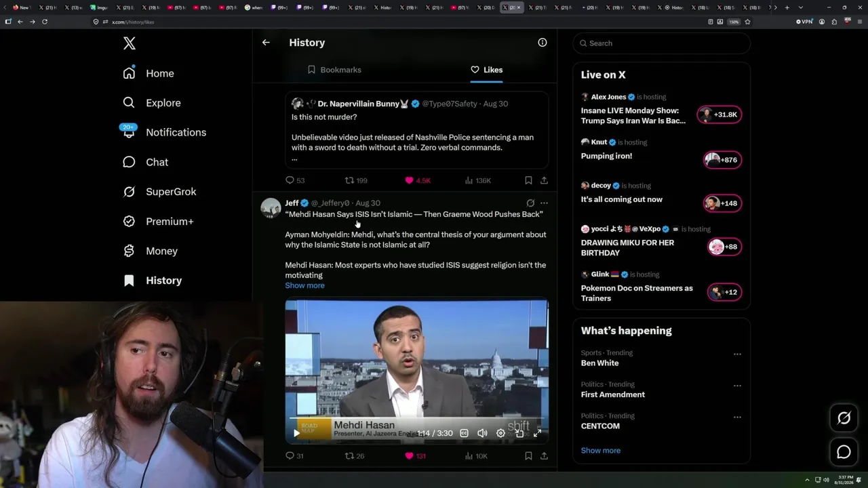Enable video picture-in-picture mode

519,433
